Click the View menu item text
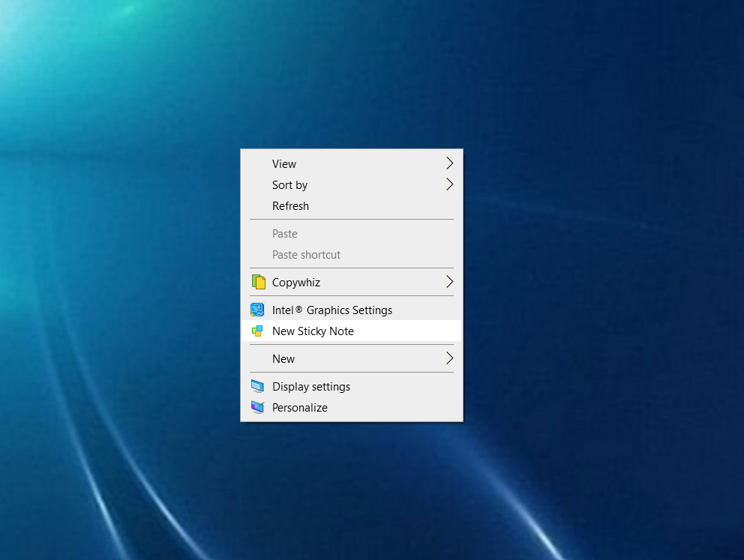 (x=284, y=163)
